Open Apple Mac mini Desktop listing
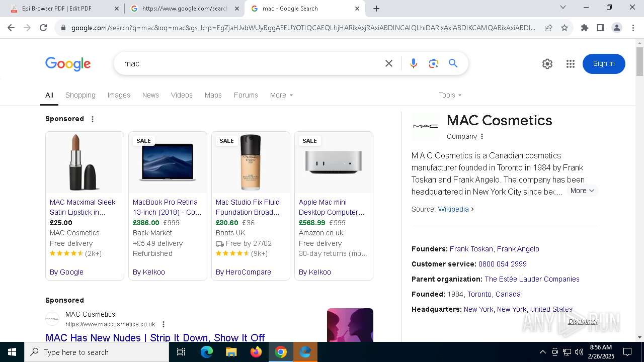 click(332, 207)
